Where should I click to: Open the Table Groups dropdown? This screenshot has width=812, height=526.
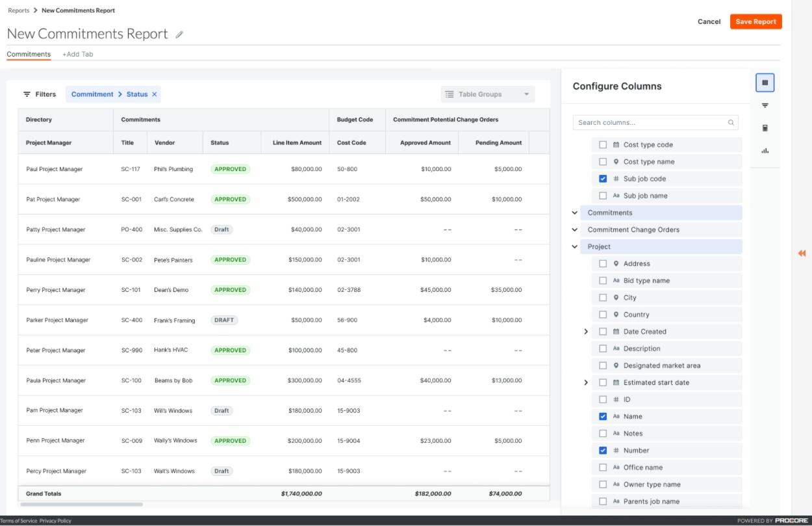(488, 94)
